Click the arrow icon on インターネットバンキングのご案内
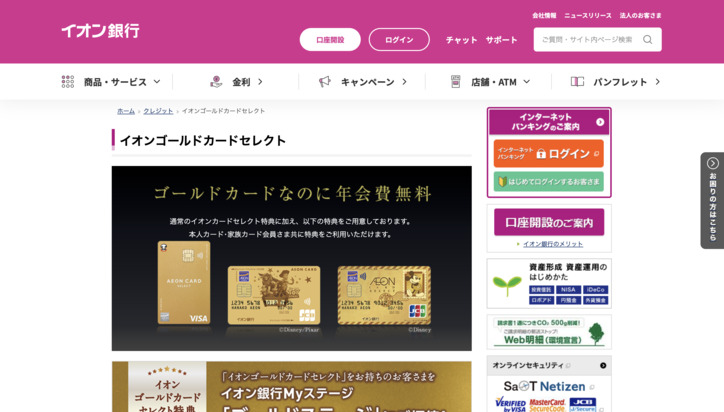The height and width of the screenshot is (412, 724). (600, 122)
